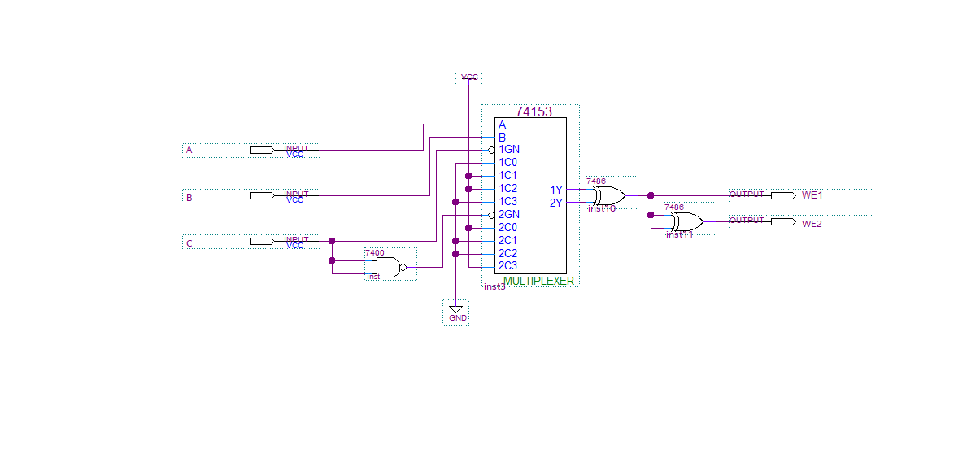
Task: Click the GND ground symbol
Action: (x=456, y=312)
